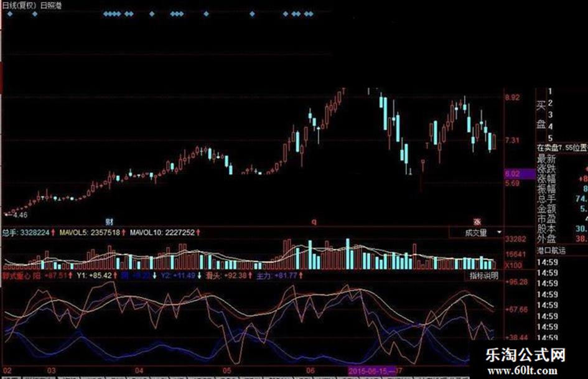Click the 05 month label on the timeline
This screenshot has width=588, height=379.
click(227, 371)
